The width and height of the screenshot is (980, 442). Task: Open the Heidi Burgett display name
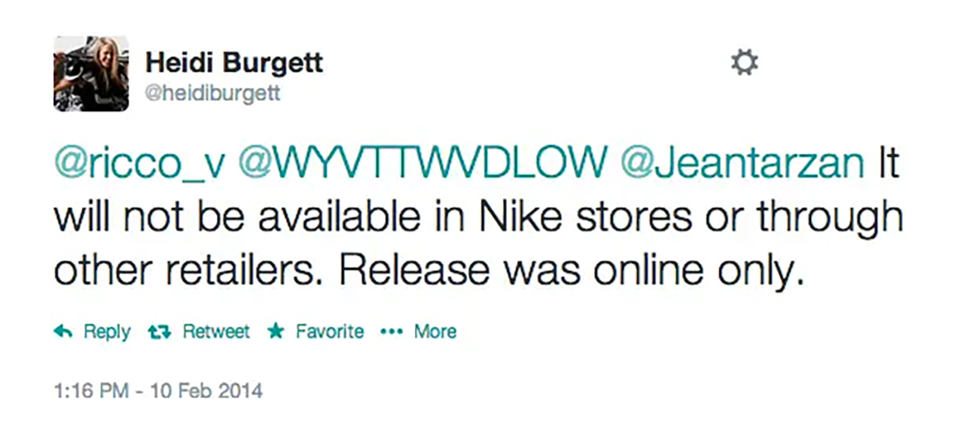point(234,60)
